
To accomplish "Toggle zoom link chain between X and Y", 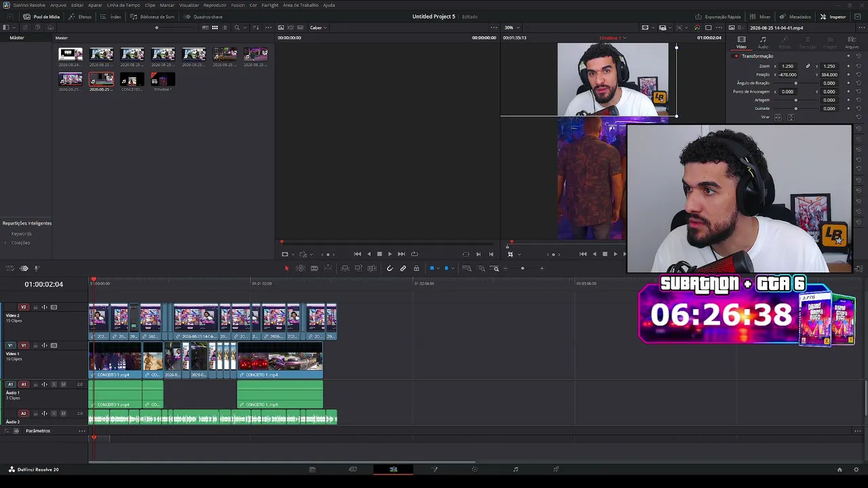I will click(808, 66).
